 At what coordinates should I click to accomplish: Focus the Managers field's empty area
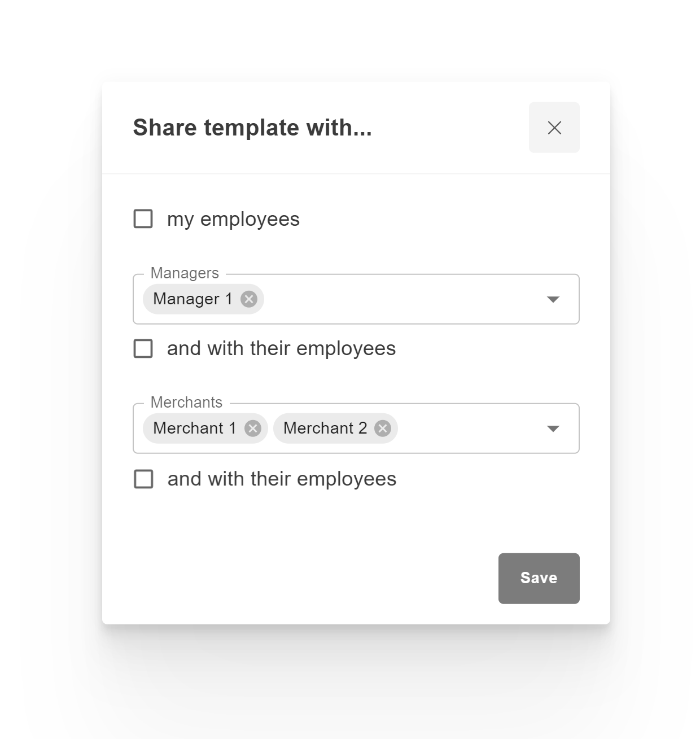401,299
